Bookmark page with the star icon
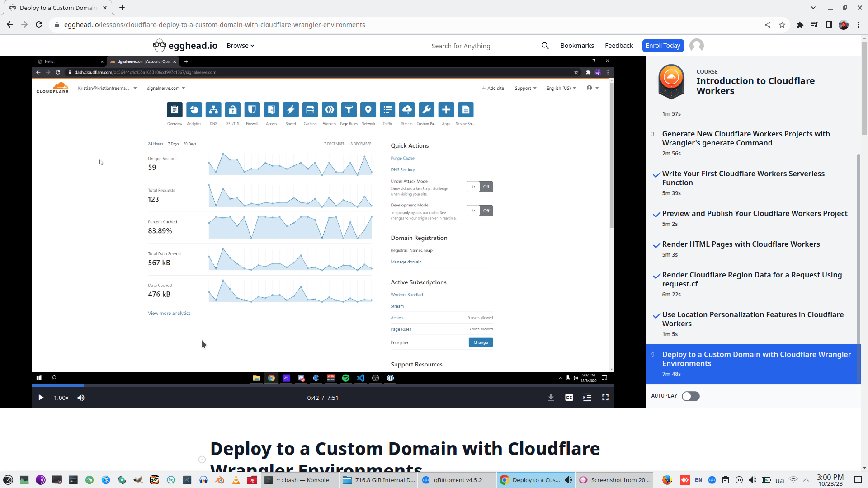The image size is (868, 488). pyautogui.click(x=782, y=25)
